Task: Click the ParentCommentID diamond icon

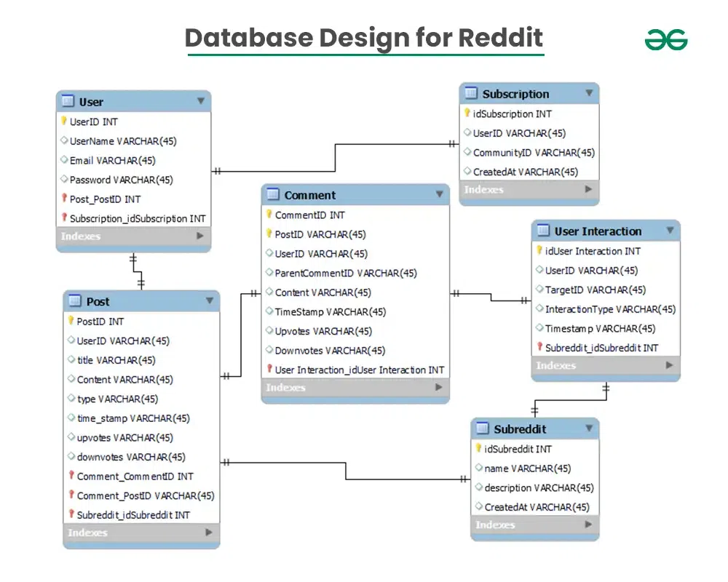Action: pos(269,272)
